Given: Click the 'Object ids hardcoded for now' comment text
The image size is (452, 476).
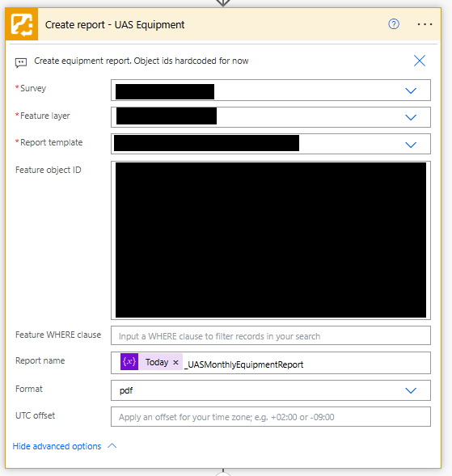Looking at the screenshot, I should click(192, 61).
